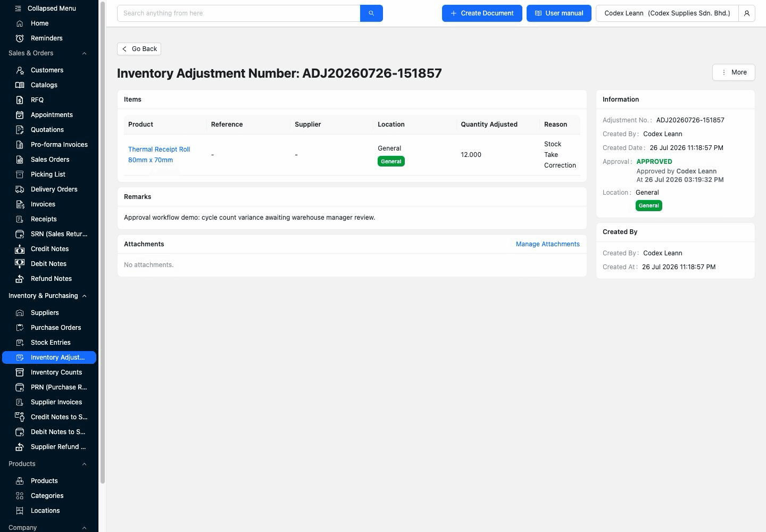Click the Collapsed Menu hamburger icon
Image resolution: width=766 pixels, height=532 pixels.
[18, 9]
